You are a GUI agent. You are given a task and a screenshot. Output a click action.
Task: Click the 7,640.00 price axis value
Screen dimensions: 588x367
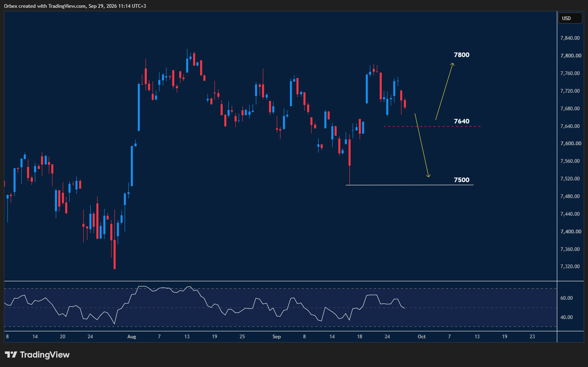tap(570, 126)
